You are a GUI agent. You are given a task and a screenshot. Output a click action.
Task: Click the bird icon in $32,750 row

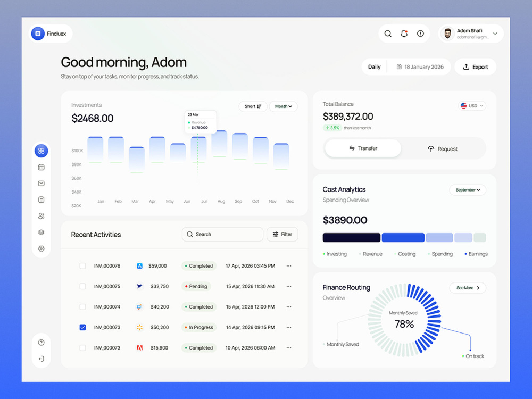coord(139,286)
